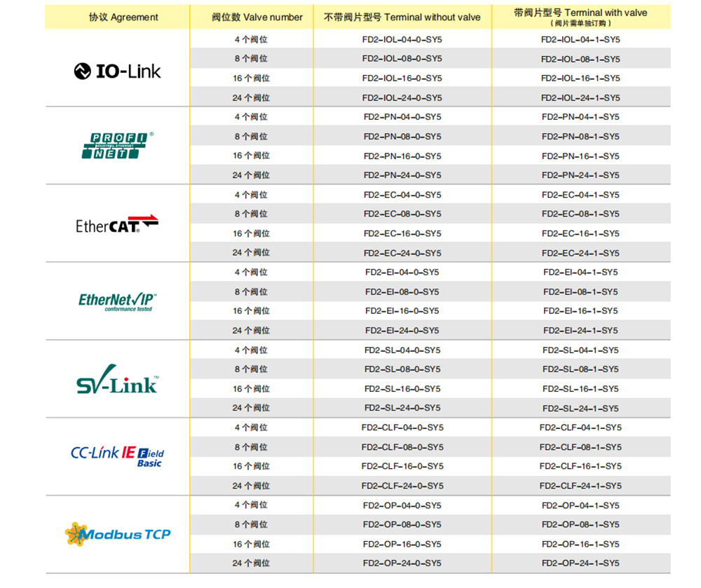Viewport: 701px width, 588px height.
Task: Select cell FD2-EI-08-1-SY5
Action: [x=580, y=292]
